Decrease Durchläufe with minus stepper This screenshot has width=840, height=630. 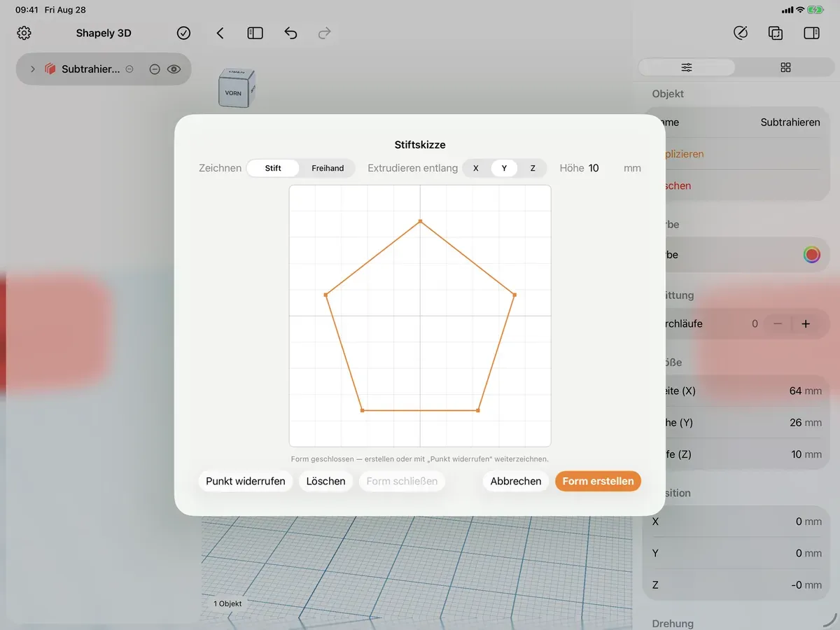coord(777,324)
